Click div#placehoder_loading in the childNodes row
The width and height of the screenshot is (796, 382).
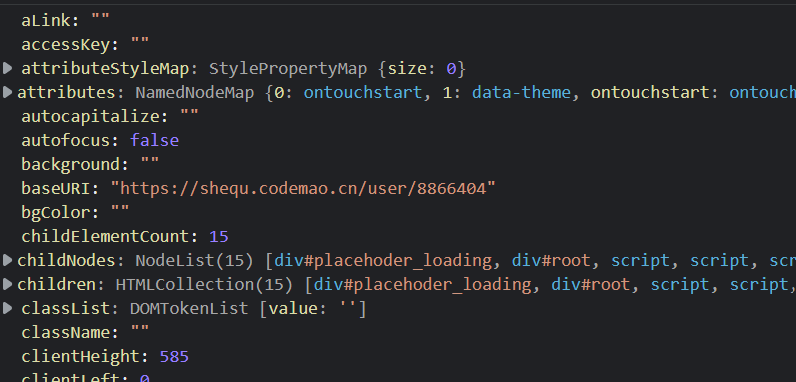[x=383, y=260]
